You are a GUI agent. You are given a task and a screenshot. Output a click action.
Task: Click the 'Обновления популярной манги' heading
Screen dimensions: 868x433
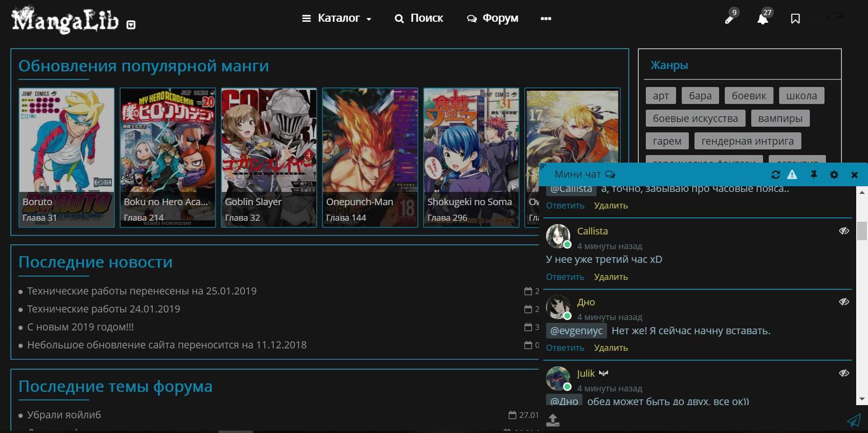coord(144,66)
